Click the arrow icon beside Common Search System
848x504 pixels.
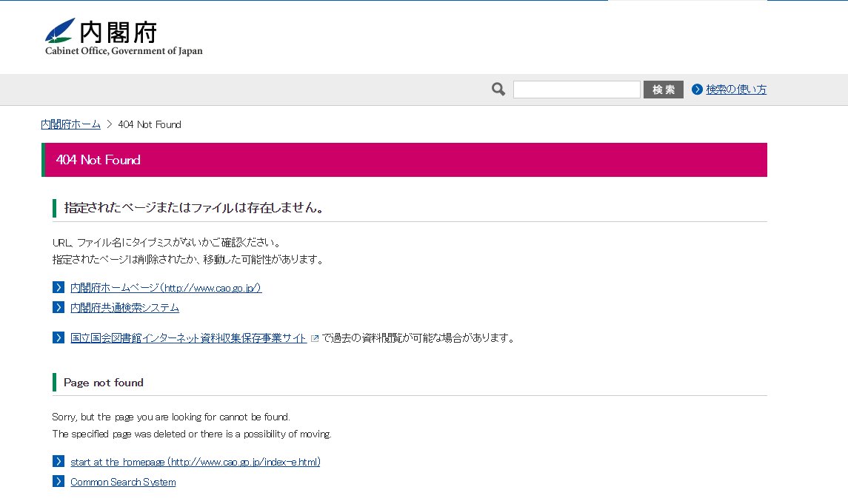tap(59, 481)
